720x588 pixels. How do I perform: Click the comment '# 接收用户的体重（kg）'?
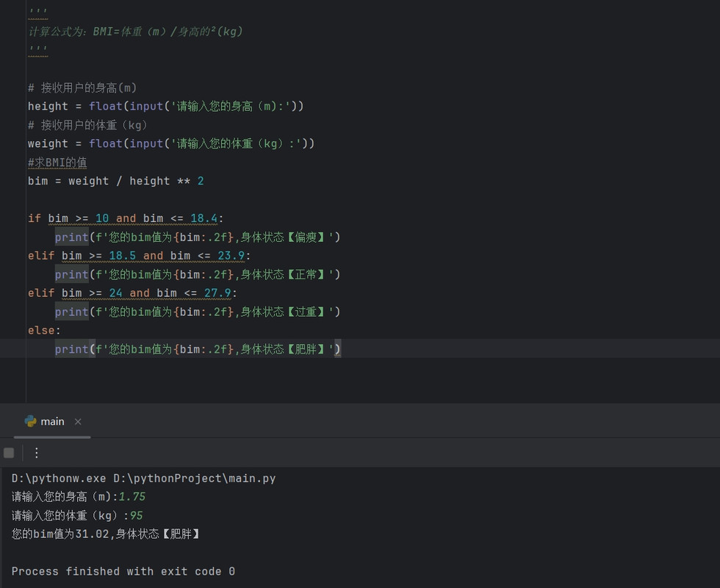87,125
